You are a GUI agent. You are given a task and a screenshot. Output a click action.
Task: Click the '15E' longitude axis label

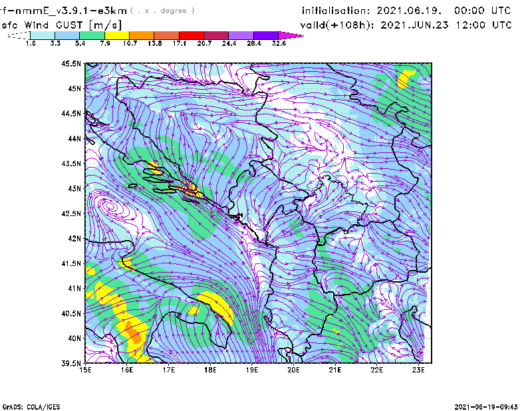(x=85, y=370)
